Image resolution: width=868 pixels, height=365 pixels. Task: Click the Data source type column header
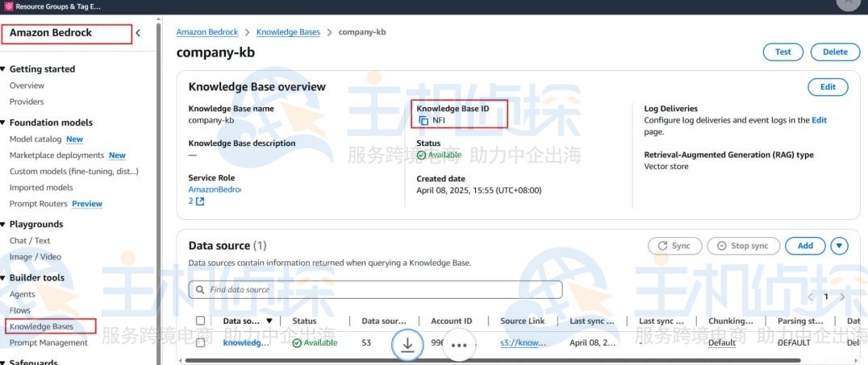(x=384, y=321)
